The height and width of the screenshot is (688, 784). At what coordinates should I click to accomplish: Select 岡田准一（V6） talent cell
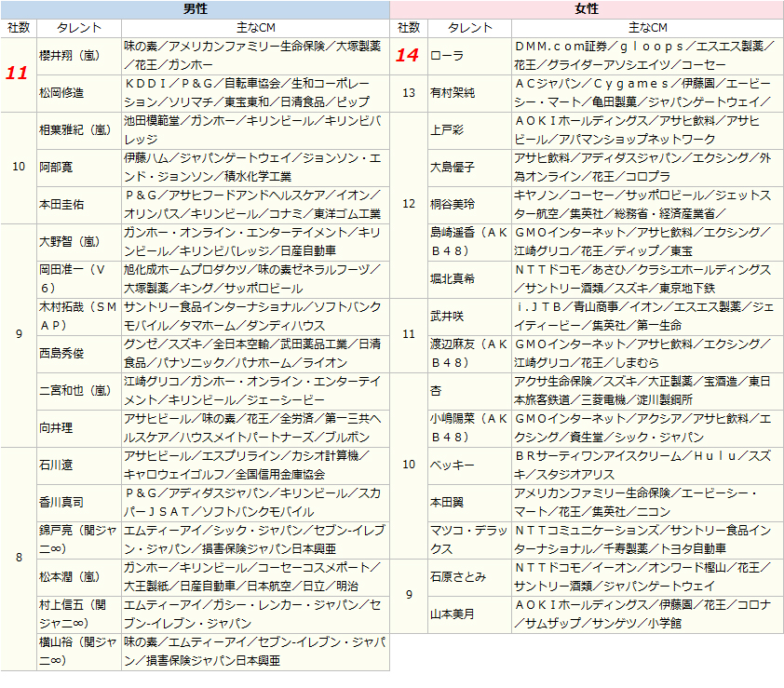[79, 279]
